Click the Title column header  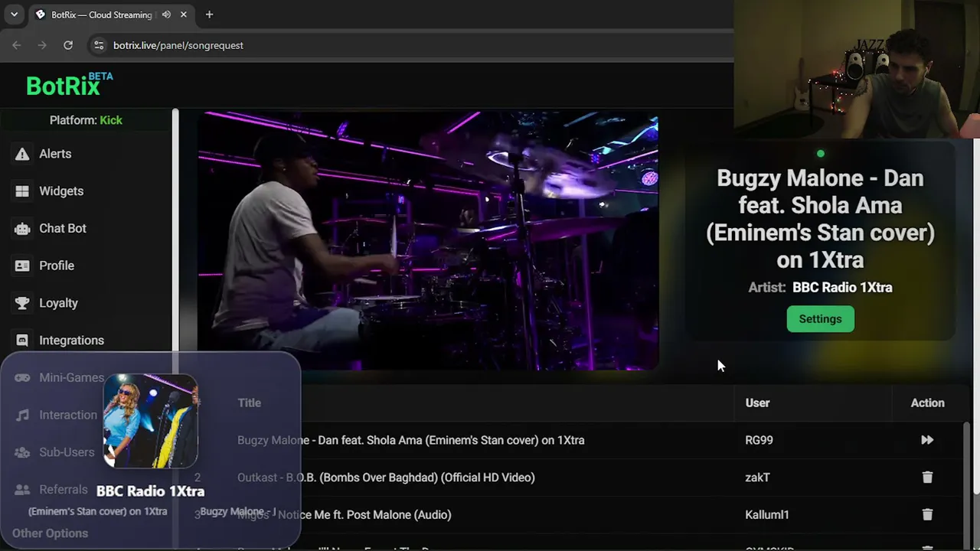pyautogui.click(x=249, y=403)
